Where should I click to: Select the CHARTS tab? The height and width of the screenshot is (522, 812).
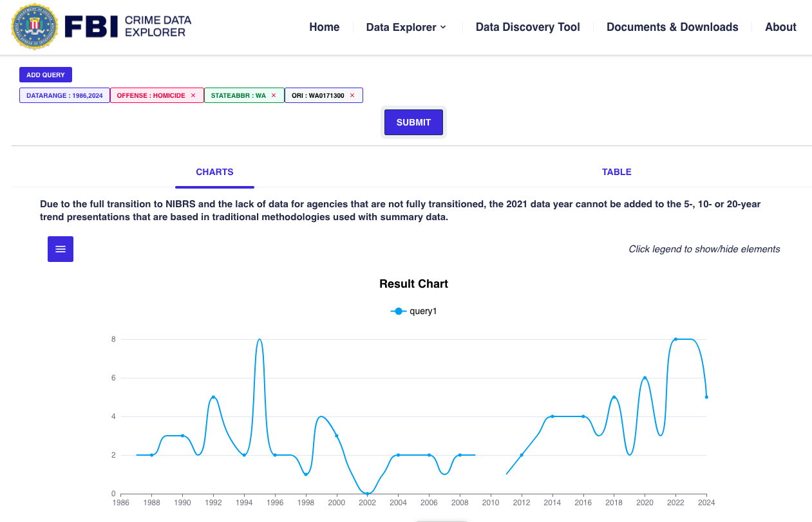214,172
